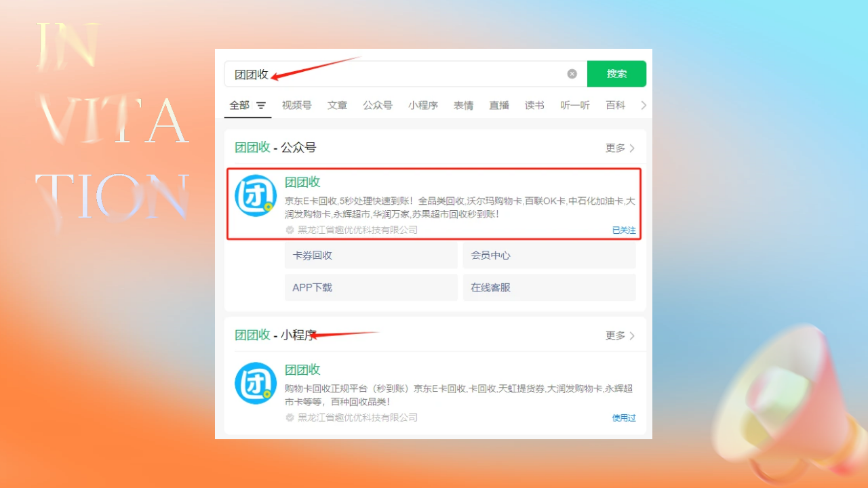
Task: Open the APP下载 menu button
Action: [371, 287]
